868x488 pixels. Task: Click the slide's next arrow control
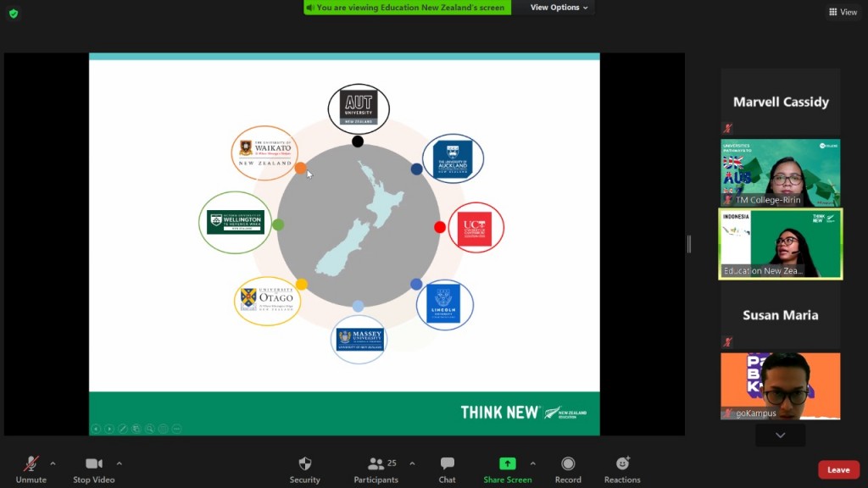click(109, 429)
